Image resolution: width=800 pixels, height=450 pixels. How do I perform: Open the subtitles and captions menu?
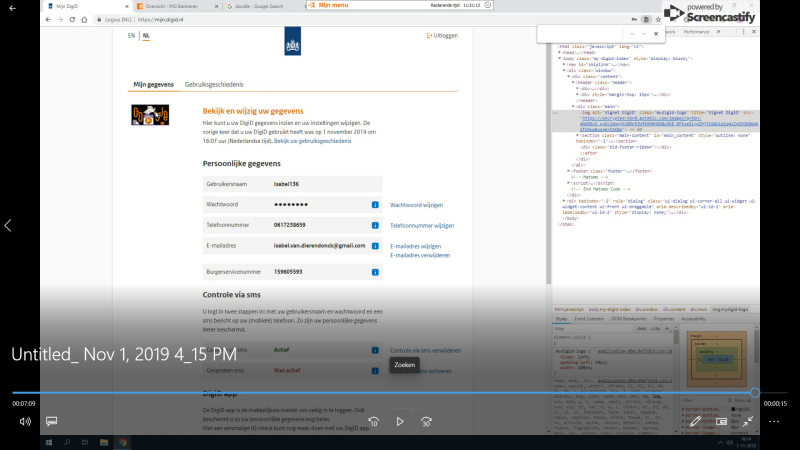pyautogui.click(x=52, y=421)
